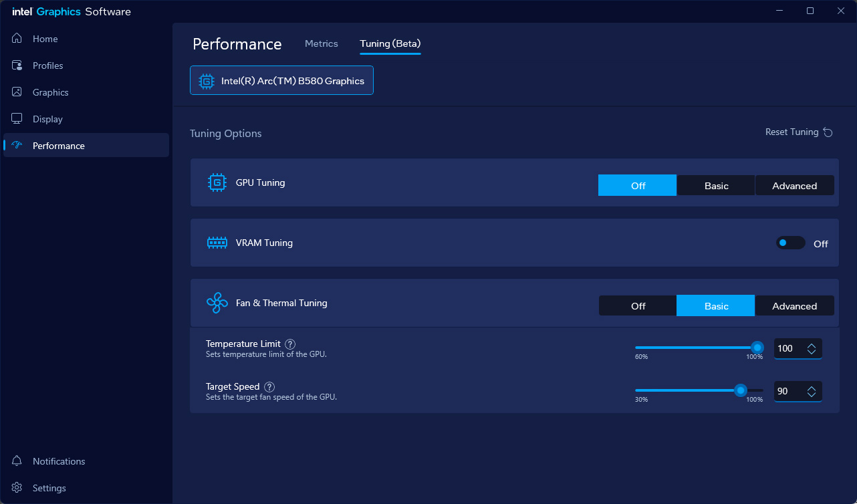Increase Target Speed with the up arrow
The width and height of the screenshot is (857, 504).
coord(812,388)
